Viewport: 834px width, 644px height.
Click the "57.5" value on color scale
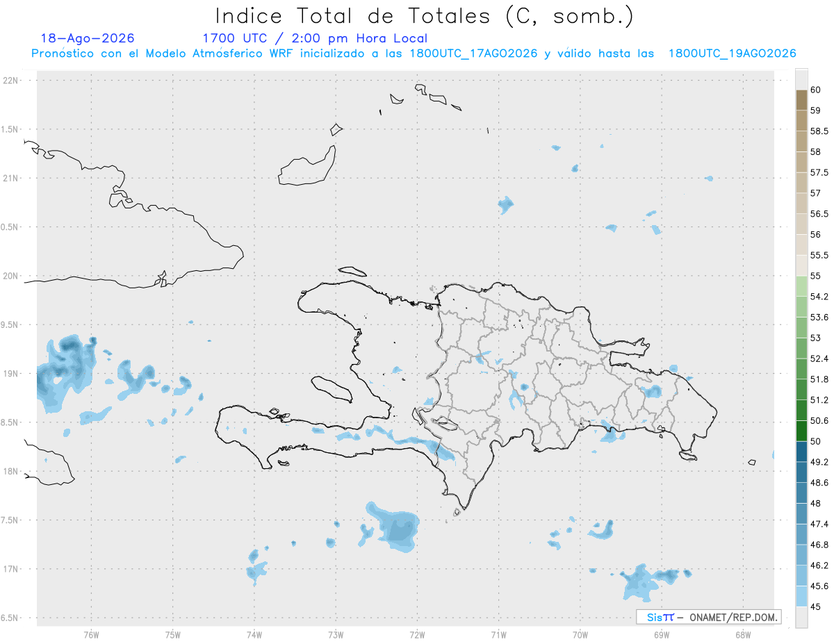819,172
